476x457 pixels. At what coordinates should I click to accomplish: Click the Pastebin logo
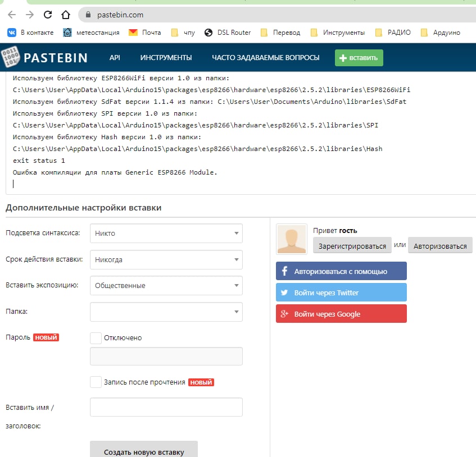click(x=44, y=57)
